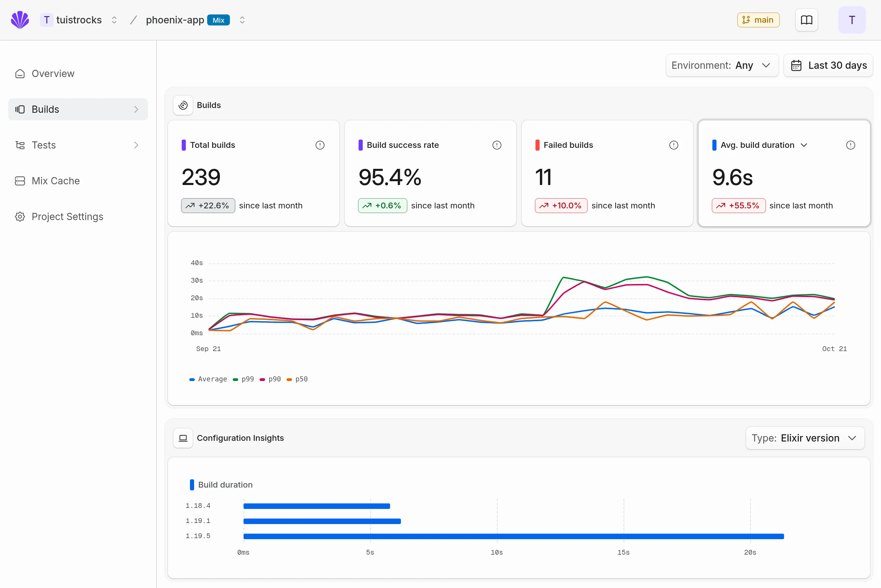Select the Failed builds card
This screenshot has width=881, height=588.
(607, 173)
